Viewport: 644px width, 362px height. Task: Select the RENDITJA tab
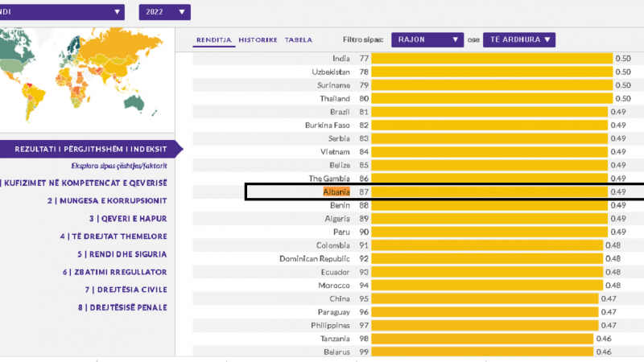pos(215,39)
